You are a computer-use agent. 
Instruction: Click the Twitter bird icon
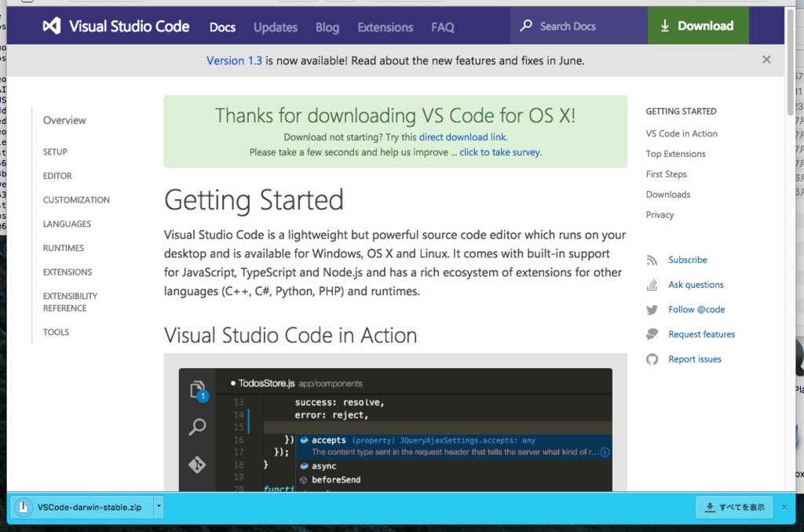[x=652, y=310]
